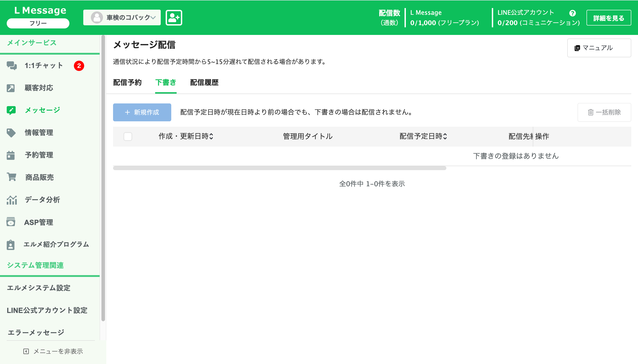Expand the 車検のコバック account dropdown

click(122, 17)
